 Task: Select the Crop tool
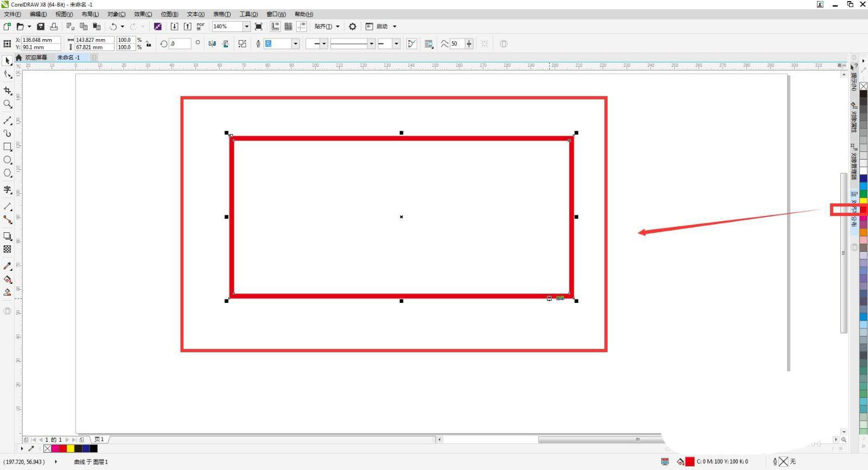(8, 91)
